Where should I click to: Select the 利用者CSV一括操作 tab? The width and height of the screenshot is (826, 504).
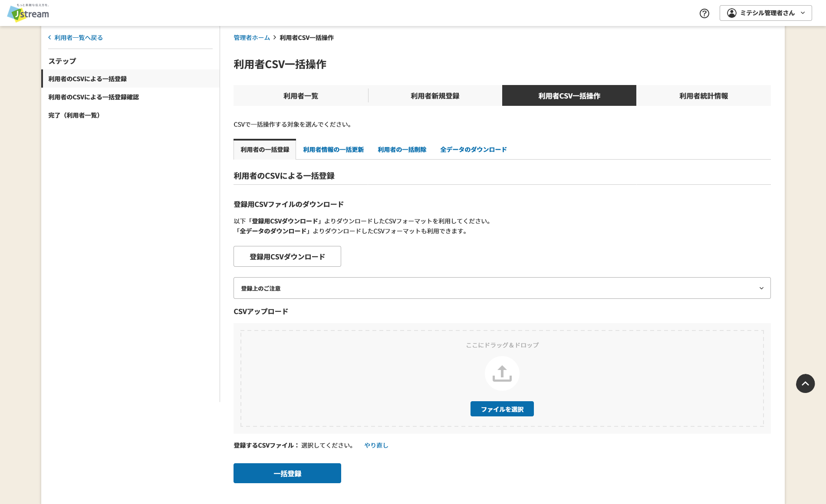[x=569, y=95]
